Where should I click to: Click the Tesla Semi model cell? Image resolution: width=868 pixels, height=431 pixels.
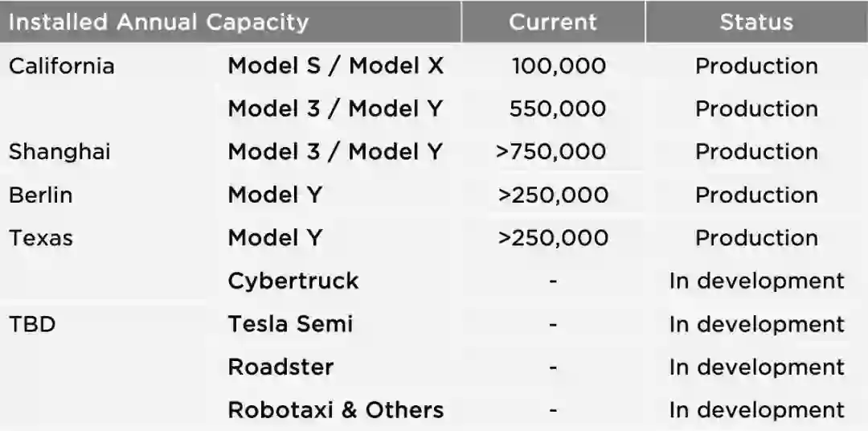(x=290, y=324)
